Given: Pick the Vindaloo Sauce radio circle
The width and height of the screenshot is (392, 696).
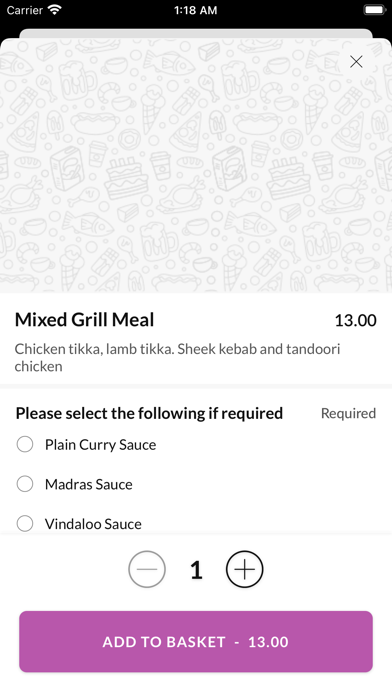Looking at the screenshot, I should tap(25, 523).
